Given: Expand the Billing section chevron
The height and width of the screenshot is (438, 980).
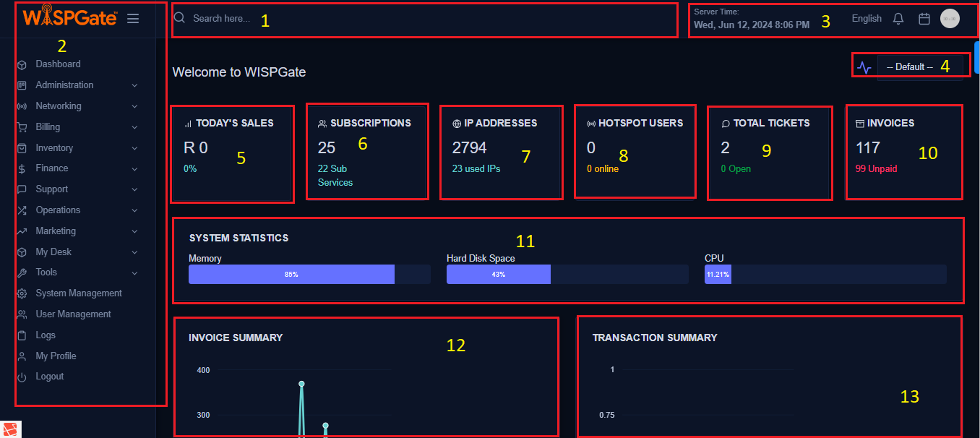Looking at the screenshot, I should [134, 126].
